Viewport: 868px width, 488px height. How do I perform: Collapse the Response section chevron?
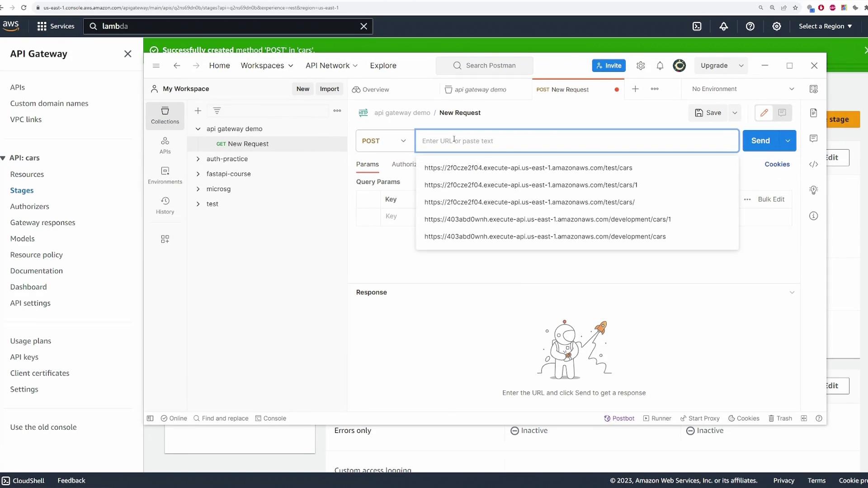(792, 292)
